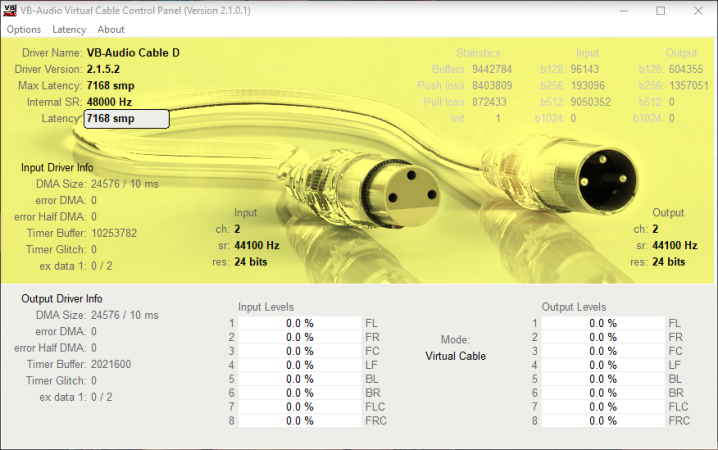
Task: Click the Output res 24 bits value
Action: click(x=669, y=261)
